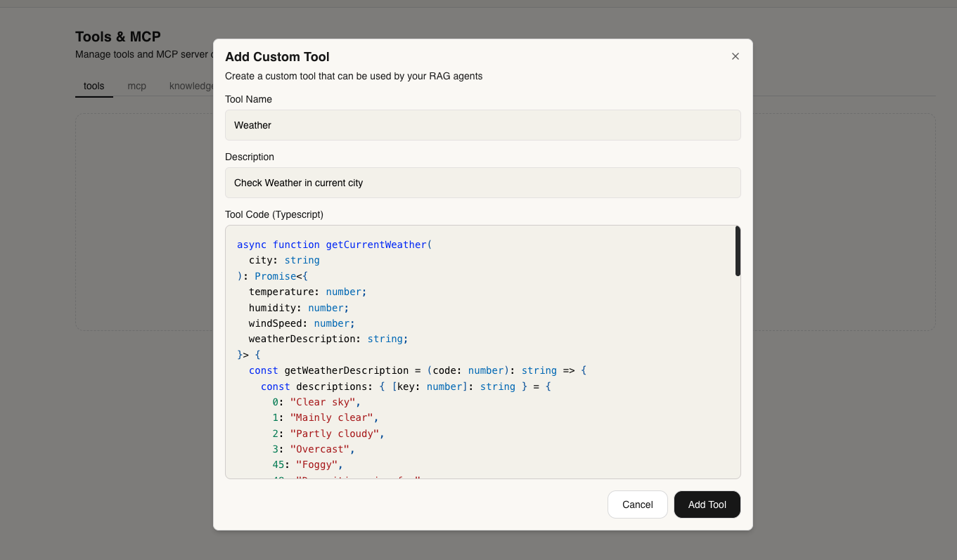Select the tools tab
The height and width of the screenshot is (560, 957).
[94, 86]
